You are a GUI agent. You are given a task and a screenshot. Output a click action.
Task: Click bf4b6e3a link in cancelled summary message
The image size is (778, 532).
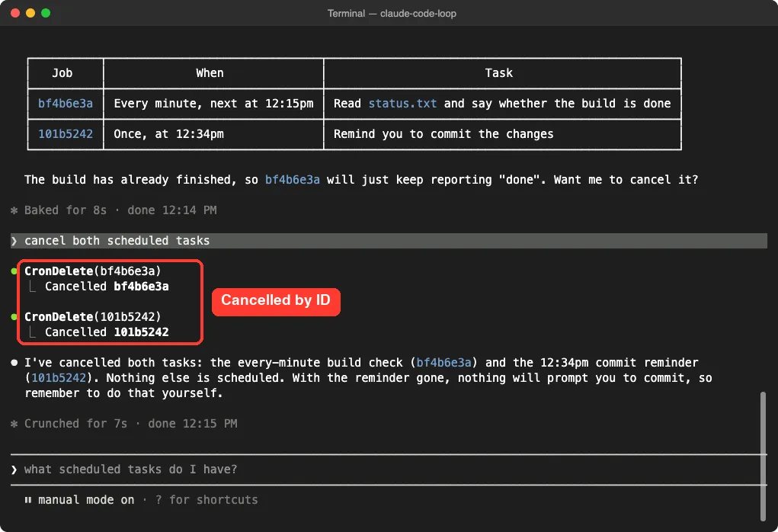pos(443,363)
